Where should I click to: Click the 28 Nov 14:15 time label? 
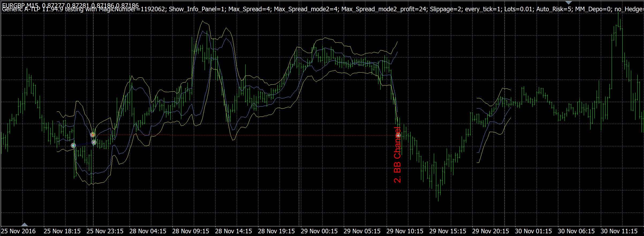[x=233, y=231]
